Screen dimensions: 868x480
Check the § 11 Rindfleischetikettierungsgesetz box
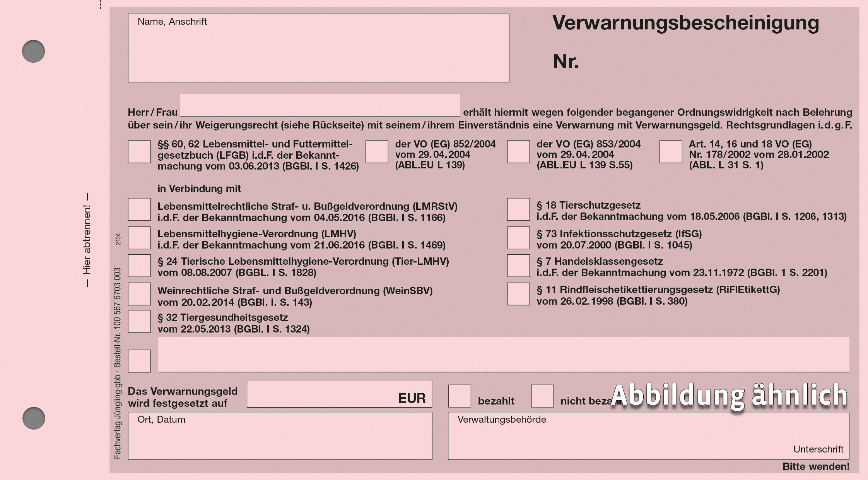tap(518, 294)
